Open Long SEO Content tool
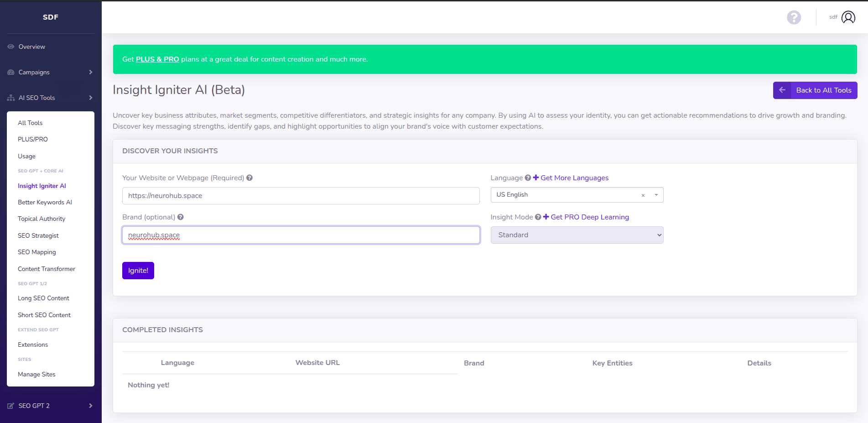Image resolution: width=868 pixels, height=423 pixels. tap(43, 298)
